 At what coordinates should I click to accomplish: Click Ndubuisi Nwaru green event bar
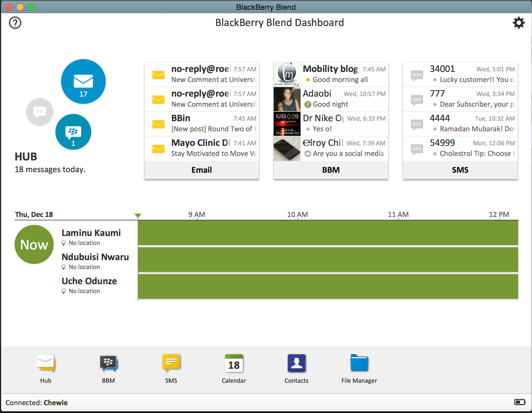pyautogui.click(x=328, y=260)
